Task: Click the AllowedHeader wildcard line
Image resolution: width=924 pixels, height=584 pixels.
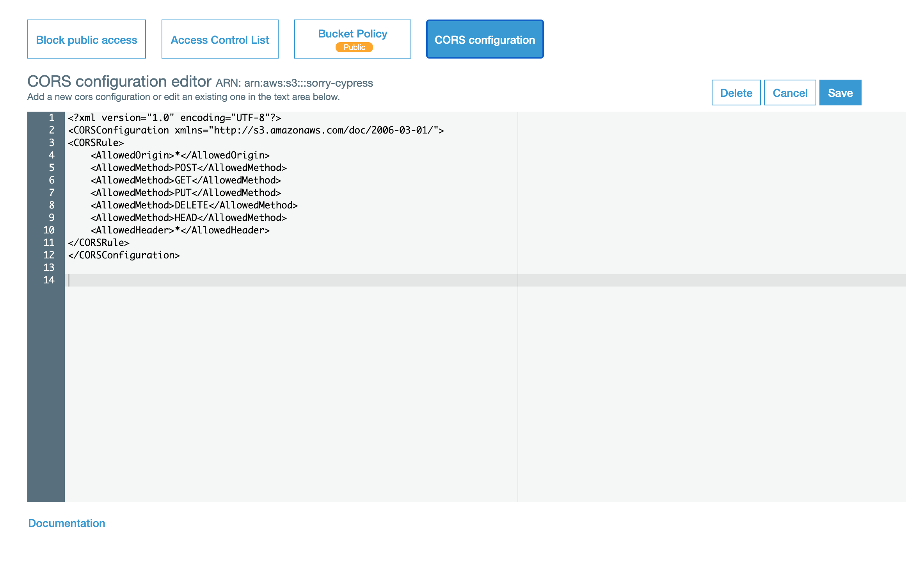Action: pos(179,230)
